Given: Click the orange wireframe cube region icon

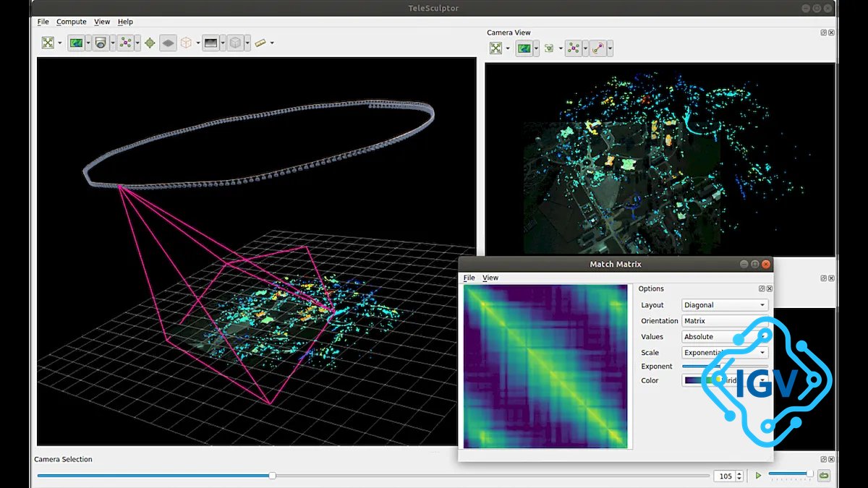Looking at the screenshot, I should [x=186, y=43].
